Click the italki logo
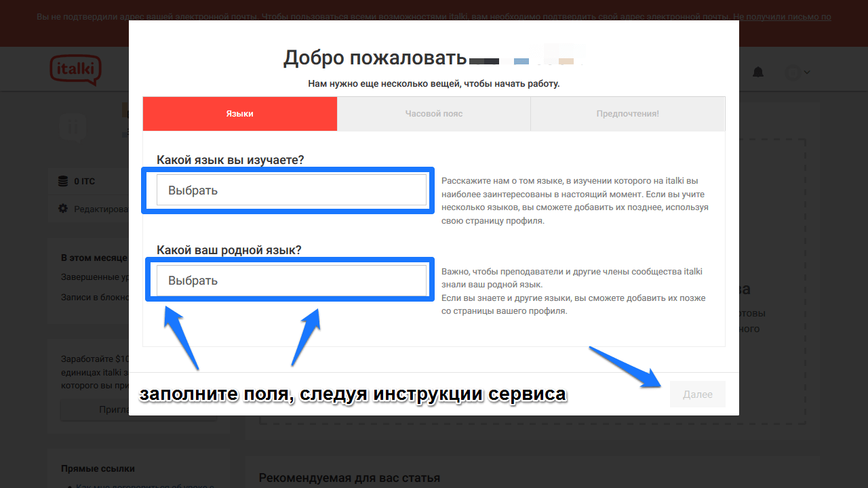This screenshot has height=488, width=868. (x=75, y=70)
